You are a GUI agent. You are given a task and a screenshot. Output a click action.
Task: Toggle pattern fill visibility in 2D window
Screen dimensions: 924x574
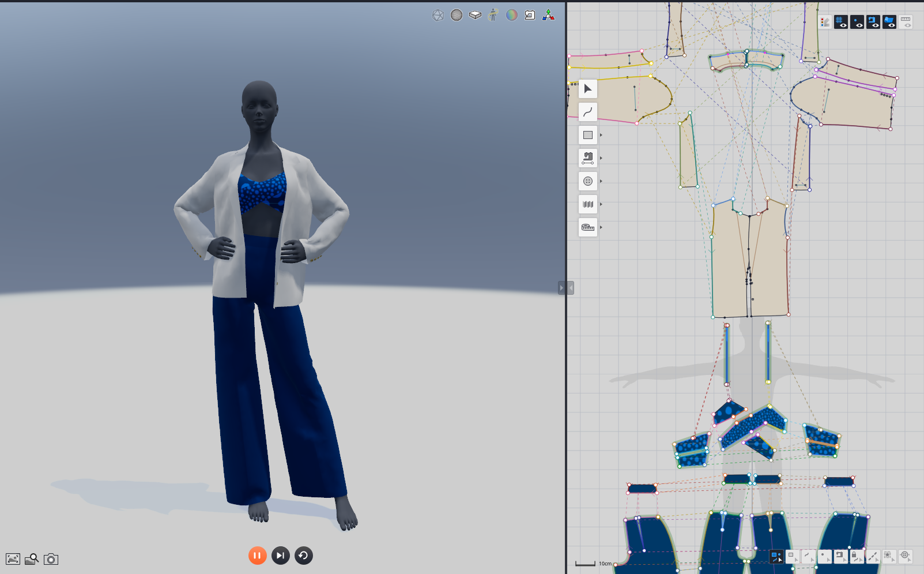point(889,22)
